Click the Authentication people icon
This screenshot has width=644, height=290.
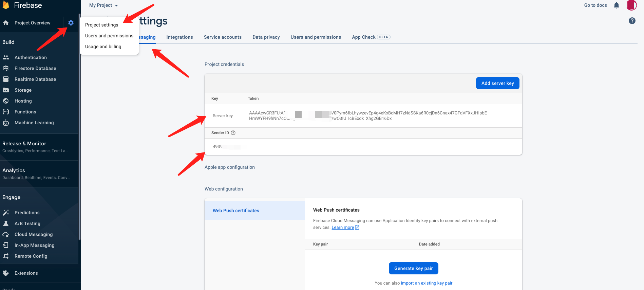coord(6,57)
